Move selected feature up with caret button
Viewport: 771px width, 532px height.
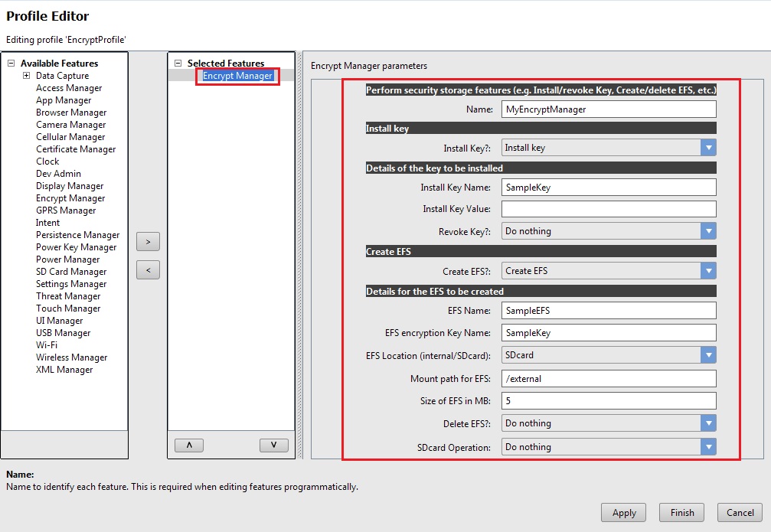189,445
